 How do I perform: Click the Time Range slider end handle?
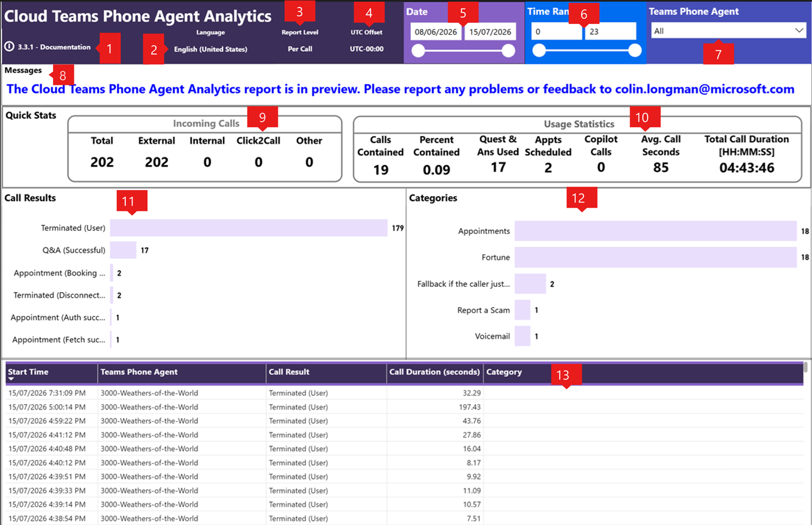click(x=635, y=51)
